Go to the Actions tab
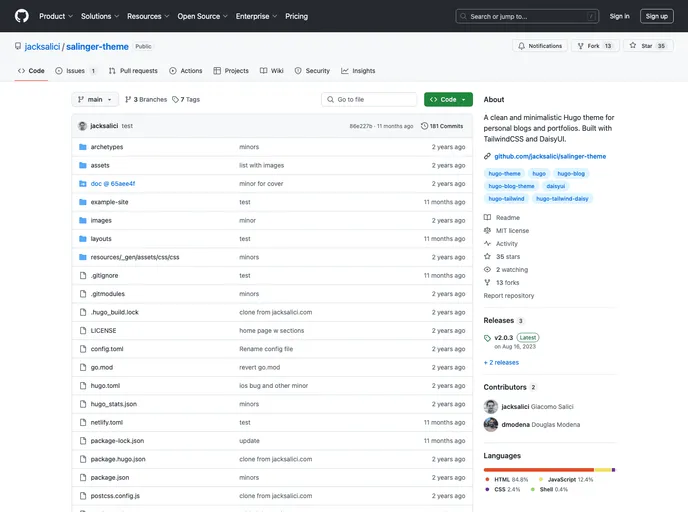This screenshot has width=688, height=512. coord(186,71)
